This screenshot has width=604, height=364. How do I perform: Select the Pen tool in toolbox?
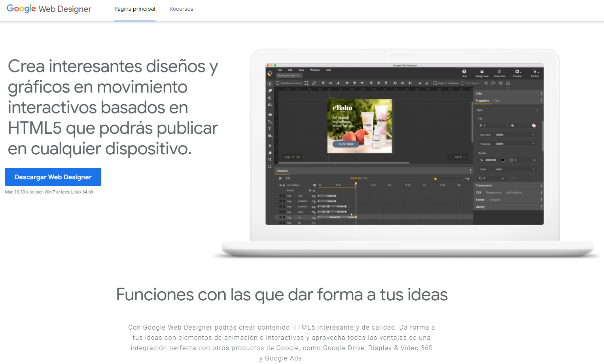[270, 122]
